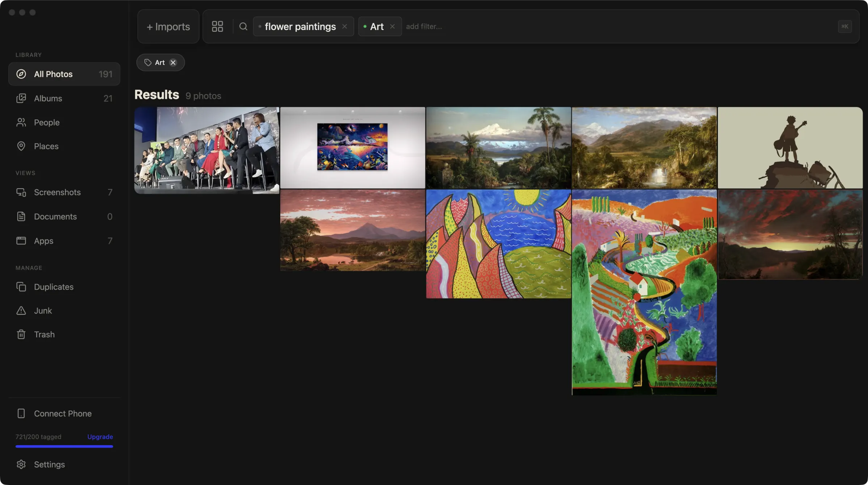Remove the Art filter in search bar
Viewport: 868px width, 485px height.
point(392,26)
